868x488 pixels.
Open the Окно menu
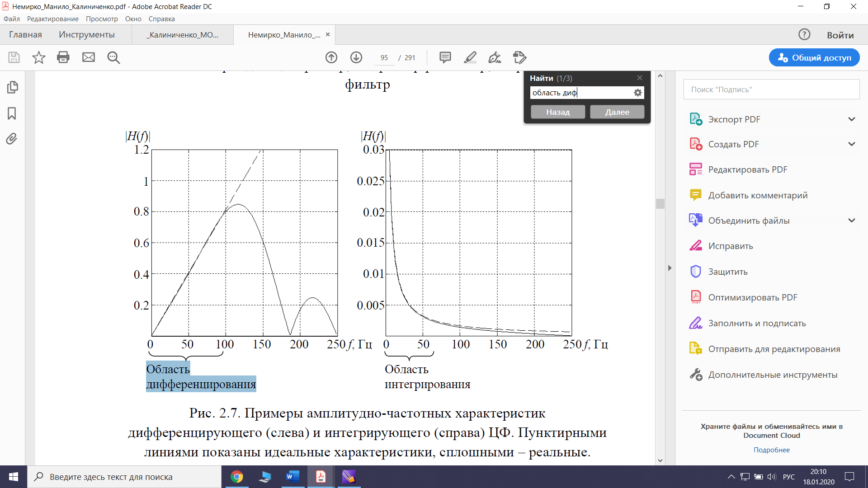click(x=133, y=19)
